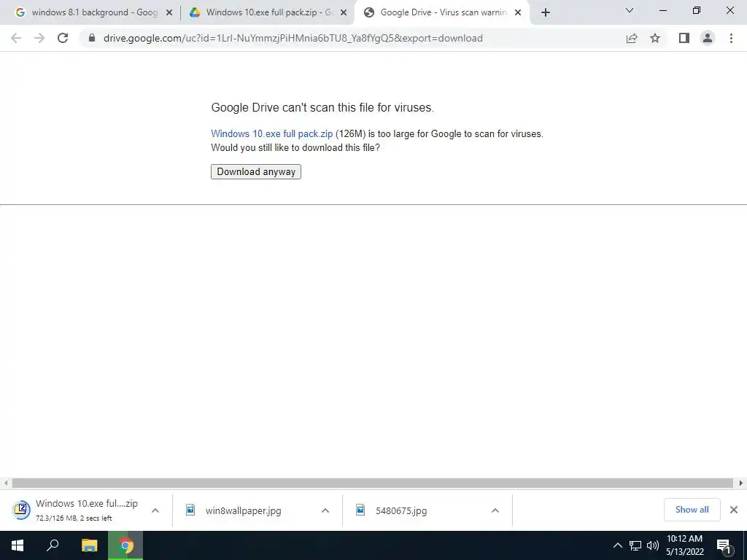The height and width of the screenshot is (560, 747).
Task: Bookmark this tab with the star icon
Action: [x=655, y=38]
